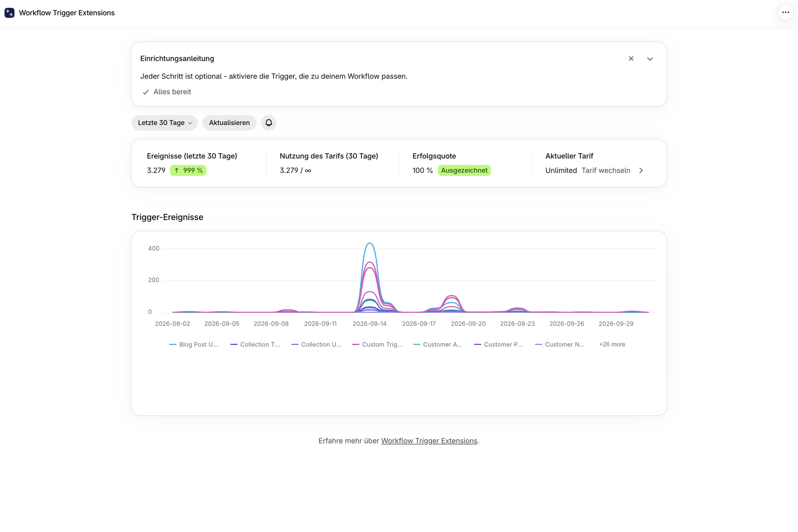Toggle Collection T... legend series
The image size is (798, 532).
click(255, 345)
